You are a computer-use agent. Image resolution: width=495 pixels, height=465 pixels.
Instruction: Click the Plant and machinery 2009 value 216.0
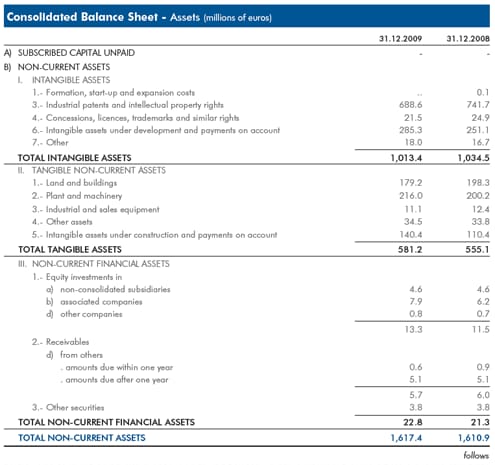coord(411,196)
